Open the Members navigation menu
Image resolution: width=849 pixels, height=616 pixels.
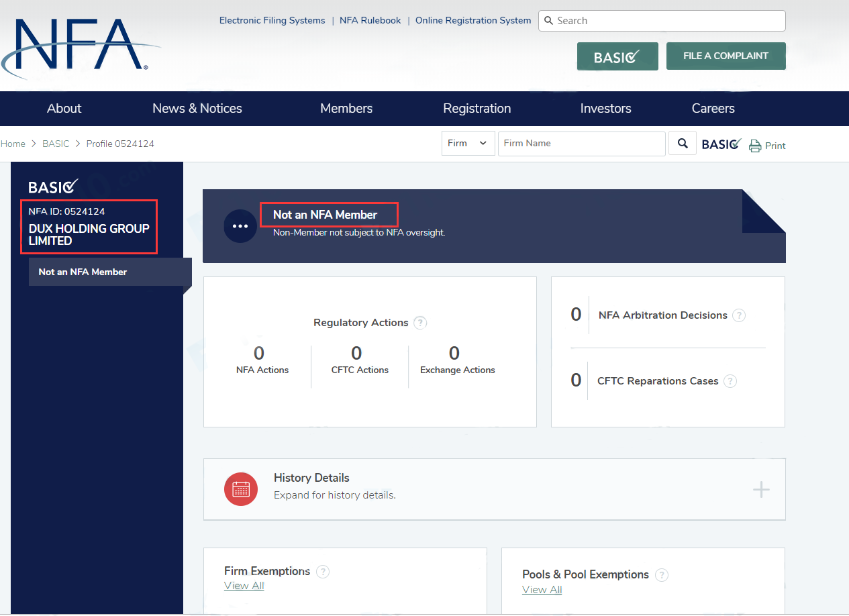346,109
